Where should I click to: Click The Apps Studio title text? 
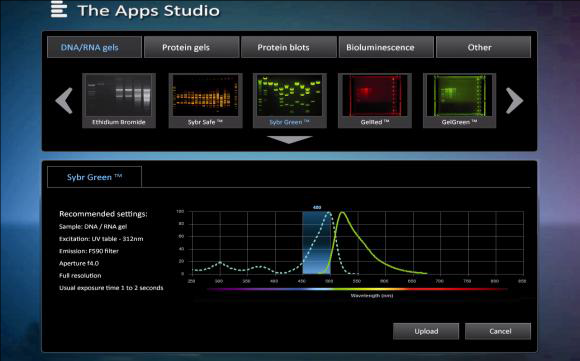[x=149, y=10]
